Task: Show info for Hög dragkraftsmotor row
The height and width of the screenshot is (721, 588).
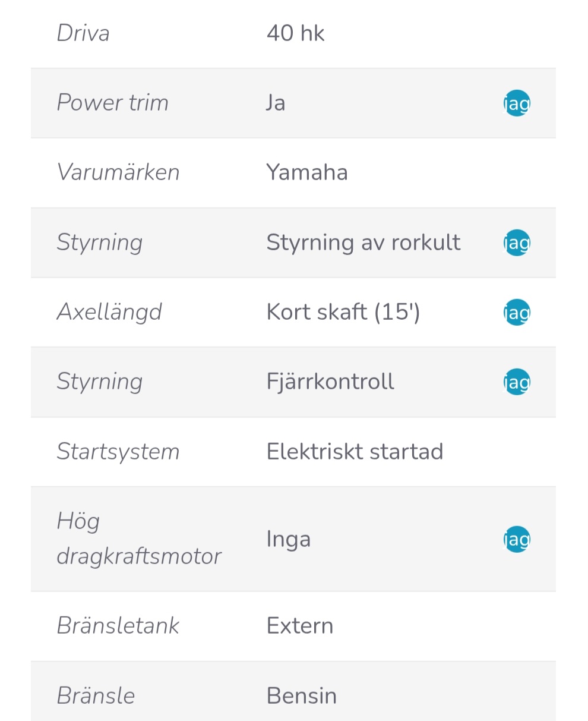Action: tap(517, 540)
